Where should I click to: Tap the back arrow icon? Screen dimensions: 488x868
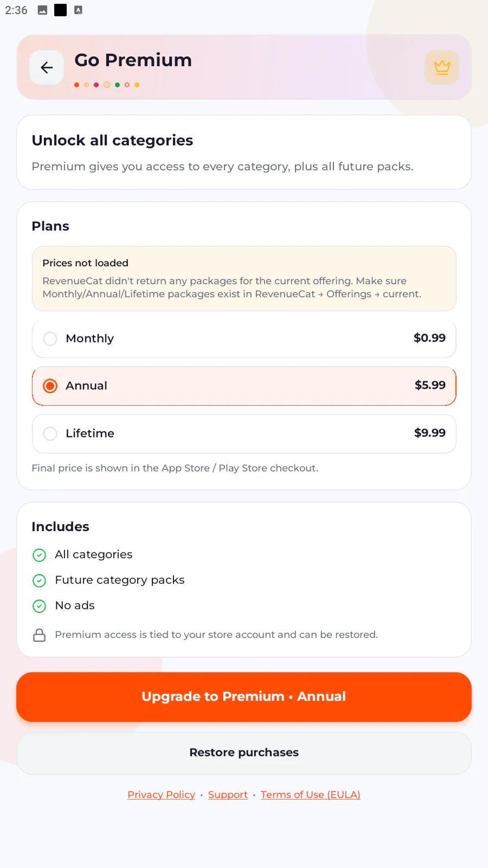47,67
